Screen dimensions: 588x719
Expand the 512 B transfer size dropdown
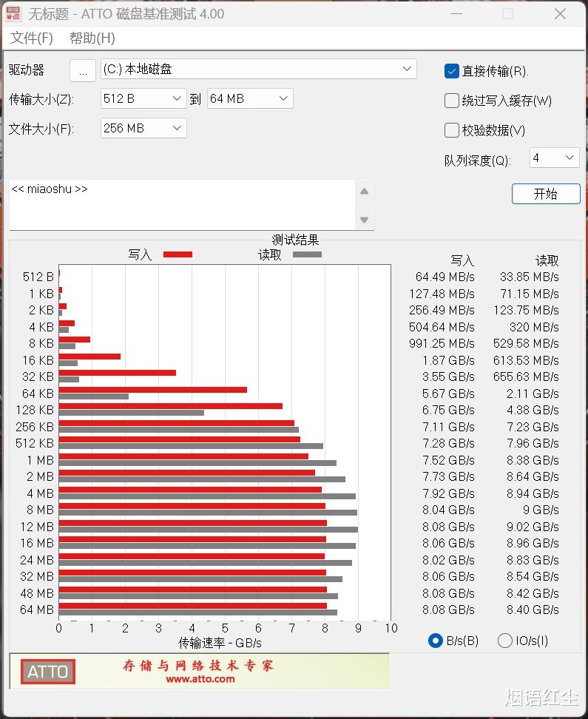[143, 98]
